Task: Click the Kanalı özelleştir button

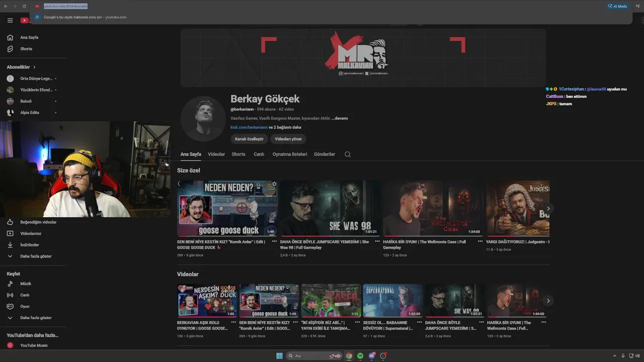Action: click(249, 139)
